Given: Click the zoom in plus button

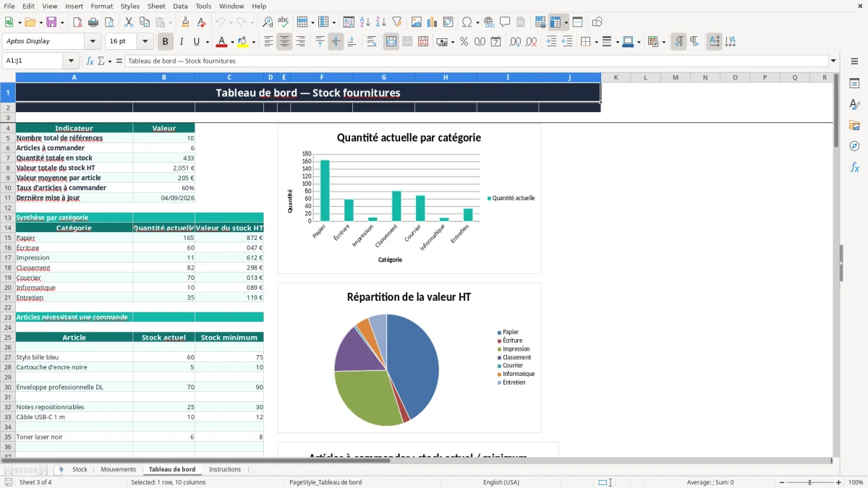Looking at the screenshot, I should (839, 482).
